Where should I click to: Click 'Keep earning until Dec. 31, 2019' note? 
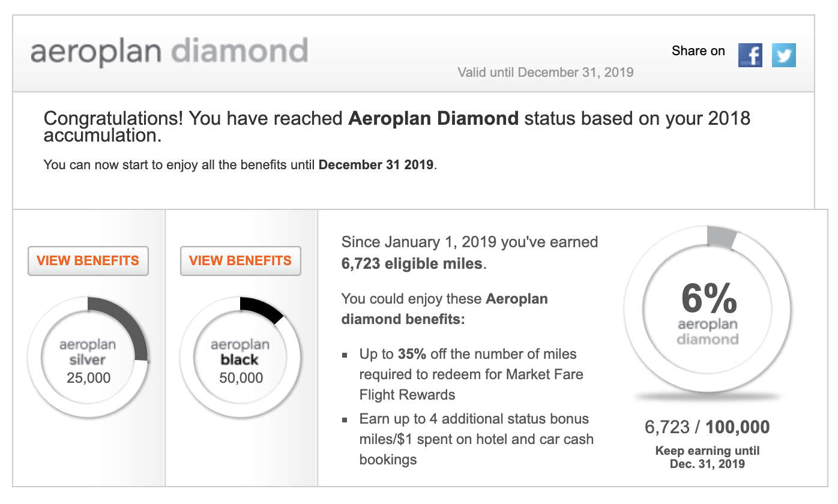click(707, 457)
